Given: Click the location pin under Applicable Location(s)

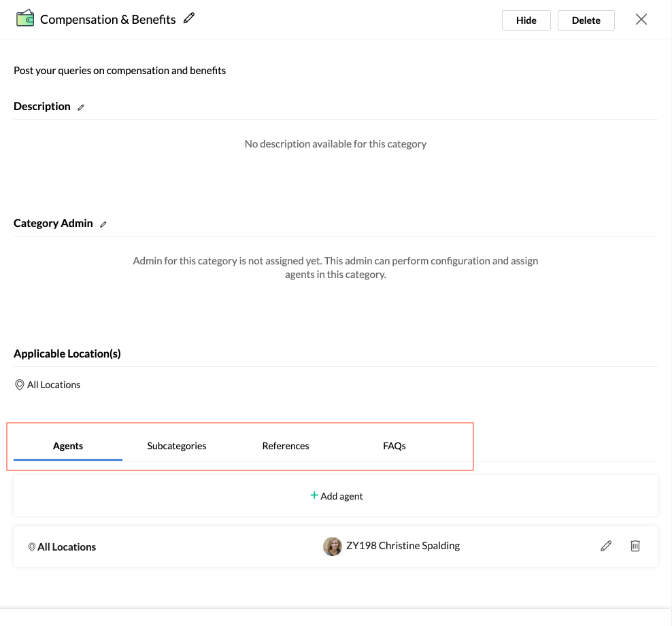Looking at the screenshot, I should 19,385.
